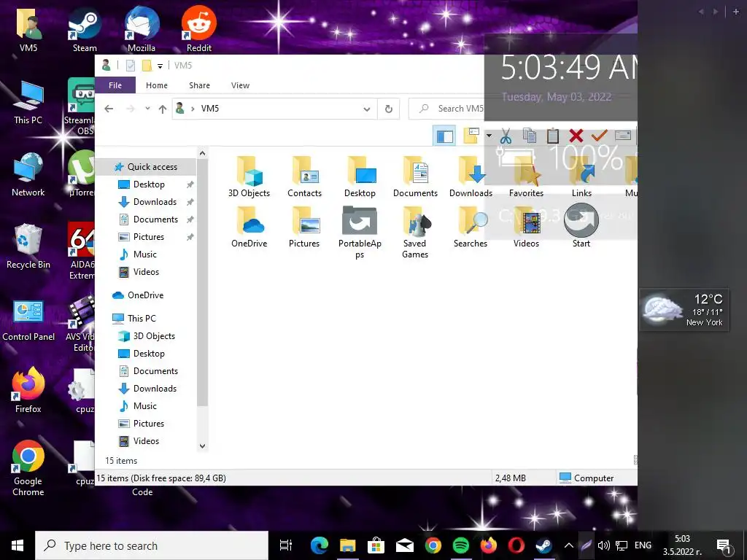Viewport: 747px width, 560px height.
Task: Click the red X Delete toolbar icon
Action: [576, 136]
